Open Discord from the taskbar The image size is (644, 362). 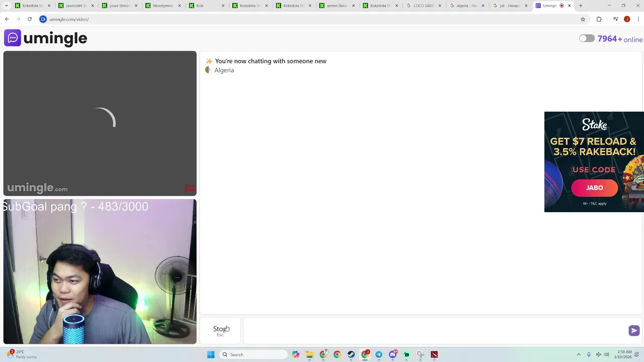click(393, 354)
